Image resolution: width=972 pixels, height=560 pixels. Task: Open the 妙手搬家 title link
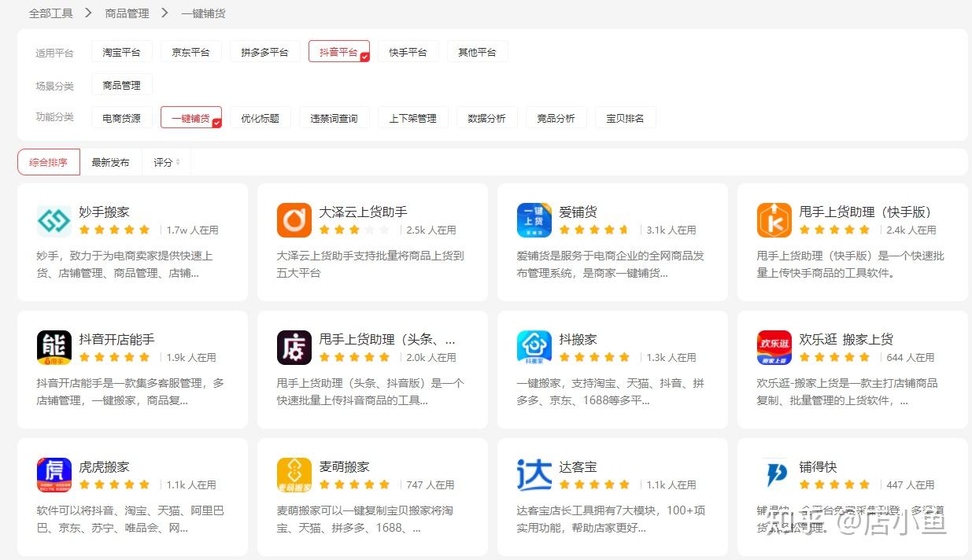104,212
